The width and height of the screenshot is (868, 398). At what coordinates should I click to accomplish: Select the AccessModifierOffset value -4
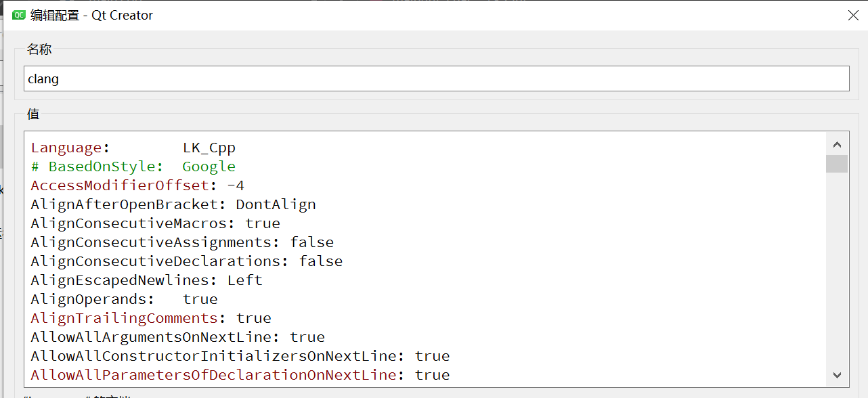click(237, 185)
